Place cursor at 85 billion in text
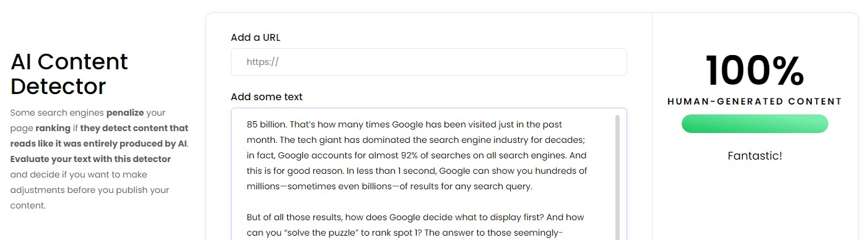Screen dimensions: 868x240 click(266, 124)
